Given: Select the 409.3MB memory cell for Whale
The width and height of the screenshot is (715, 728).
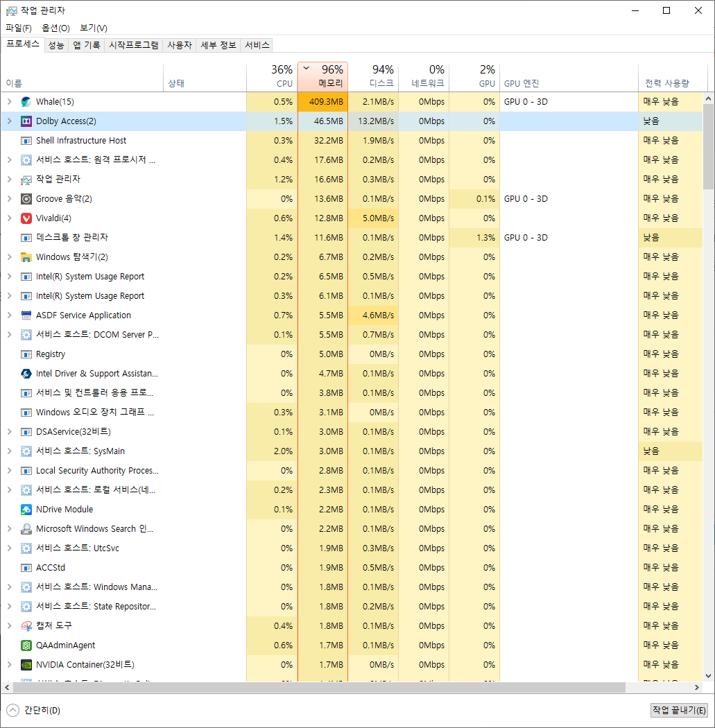Looking at the screenshot, I should (x=322, y=102).
